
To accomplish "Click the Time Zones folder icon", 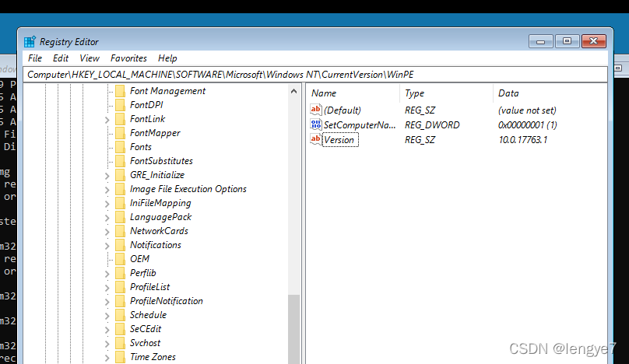I will click(120, 357).
